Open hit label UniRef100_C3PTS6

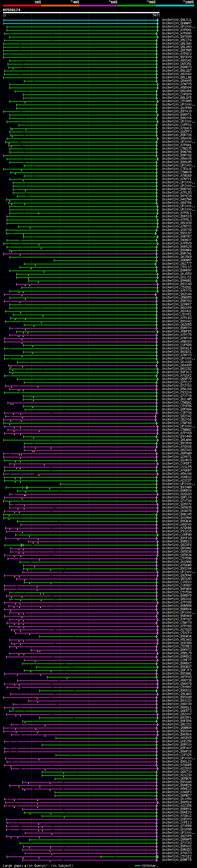tap(176, 413)
